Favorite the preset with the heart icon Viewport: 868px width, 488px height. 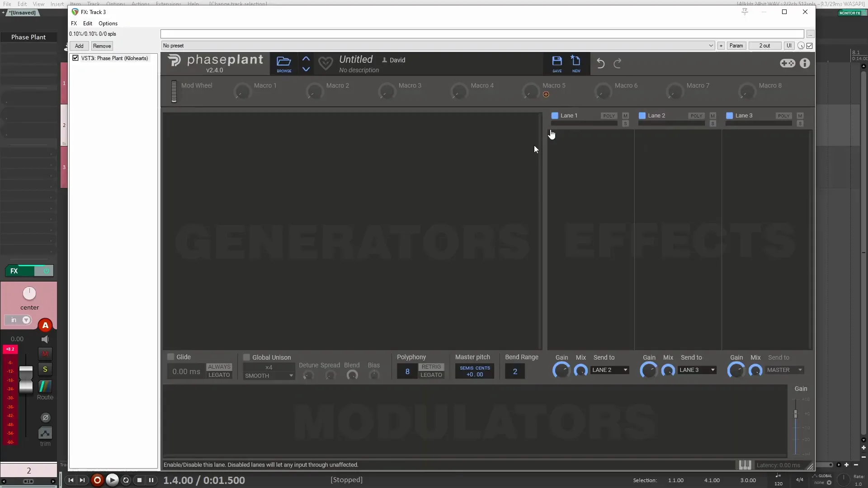tap(325, 63)
